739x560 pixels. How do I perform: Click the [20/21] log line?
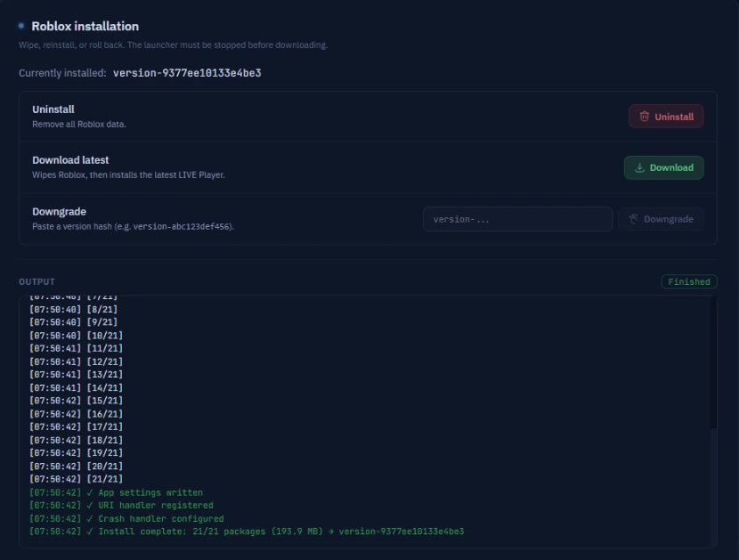[x=76, y=467]
